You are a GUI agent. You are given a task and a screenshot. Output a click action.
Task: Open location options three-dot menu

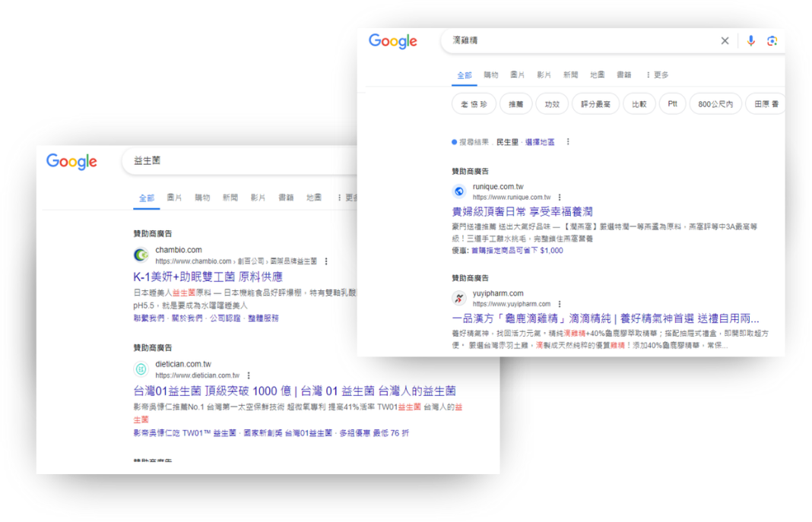point(568,142)
